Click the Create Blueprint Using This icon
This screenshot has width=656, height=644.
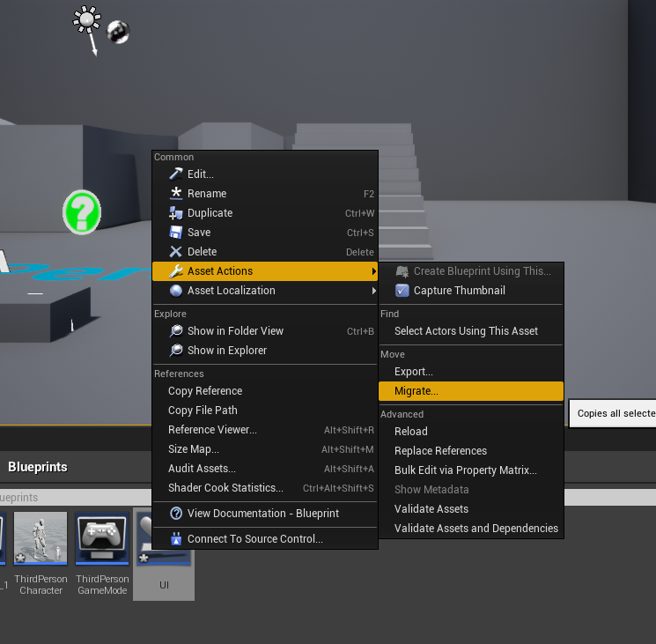tap(402, 271)
